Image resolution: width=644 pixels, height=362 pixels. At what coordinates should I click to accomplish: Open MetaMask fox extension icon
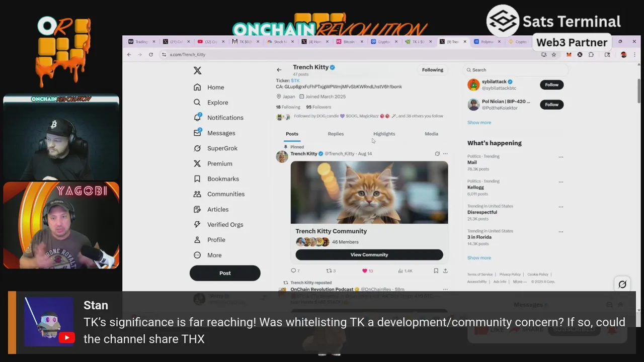coord(569,54)
